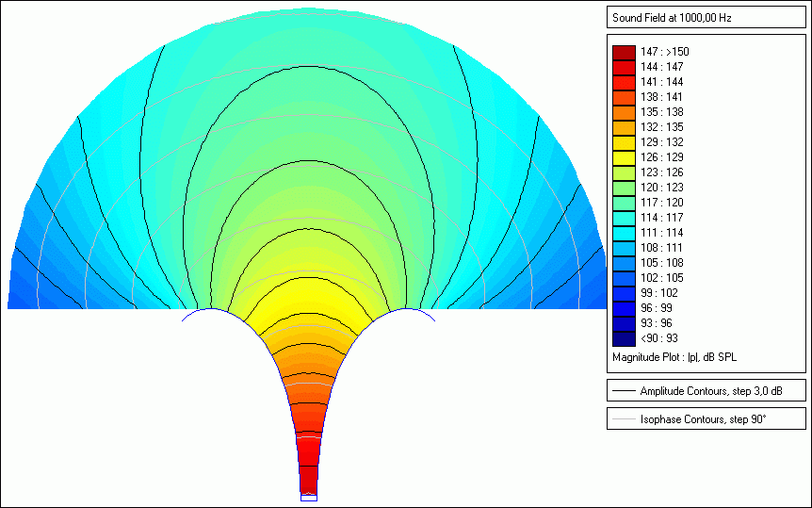The width and height of the screenshot is (812, 508).
Task: Click the small white driver box at horn throat
Action: 309,498
